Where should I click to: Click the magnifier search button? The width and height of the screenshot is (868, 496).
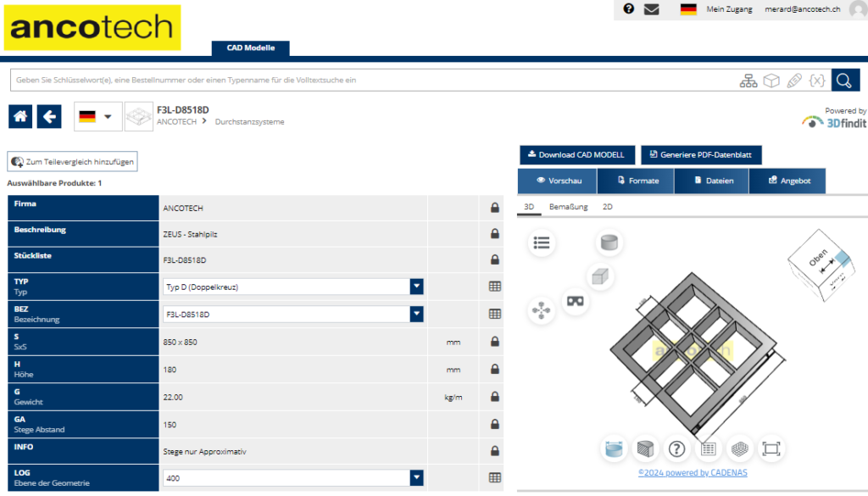point(845,81)
